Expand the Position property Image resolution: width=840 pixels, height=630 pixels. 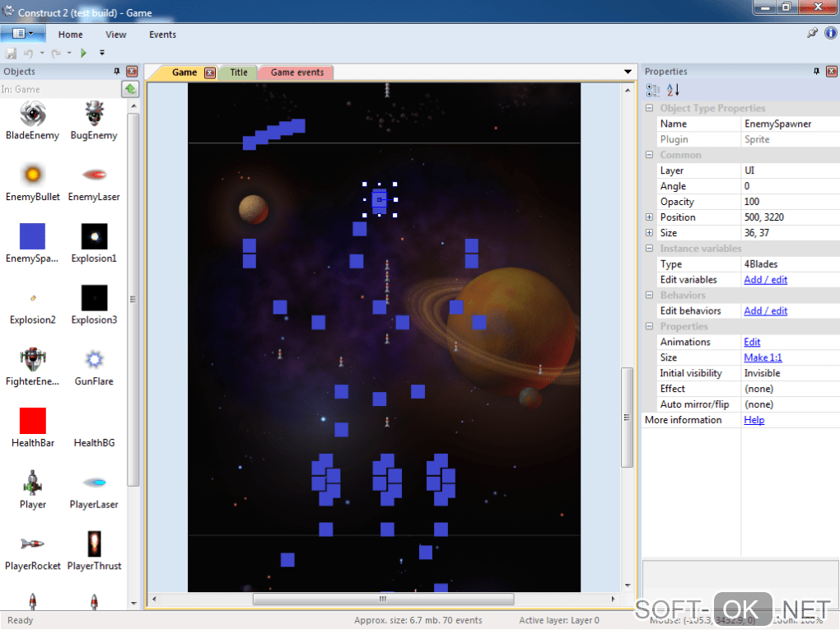tap(649, 217)
